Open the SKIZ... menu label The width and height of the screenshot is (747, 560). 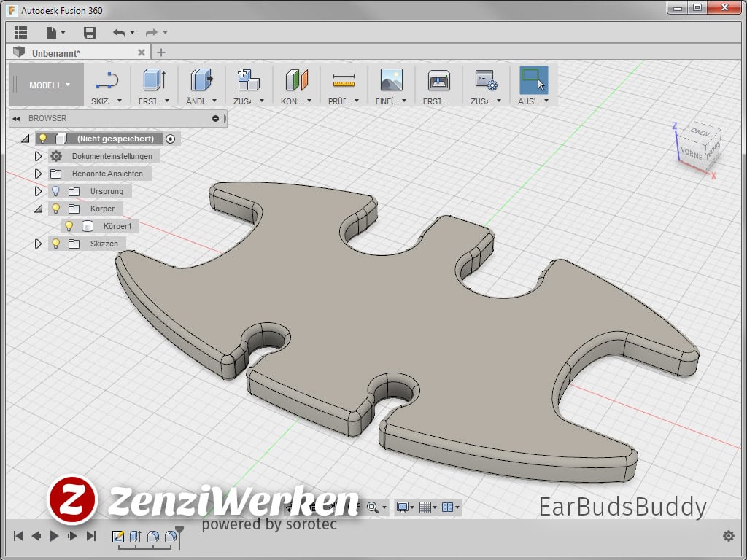point(107,101)
